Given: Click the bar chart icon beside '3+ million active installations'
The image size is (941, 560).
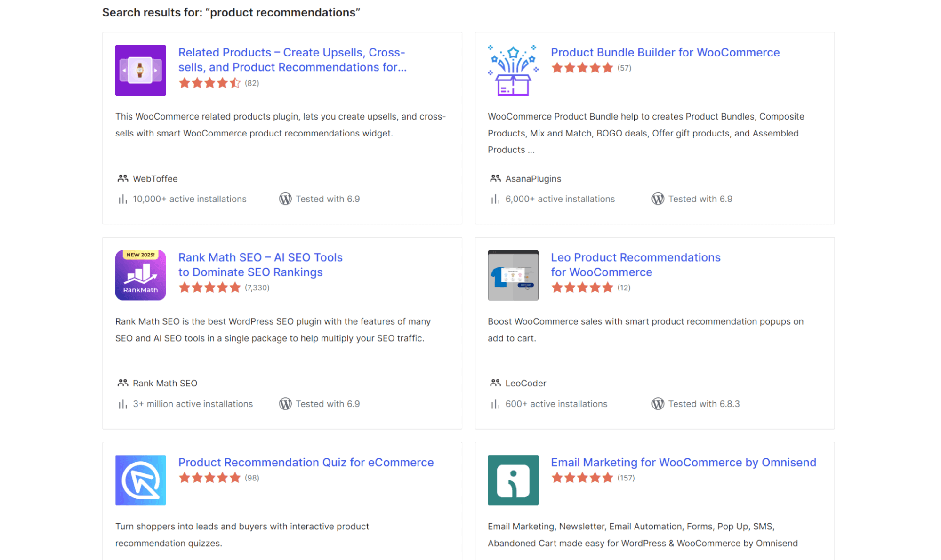Looking at the screenshot, I should [122, 404].
